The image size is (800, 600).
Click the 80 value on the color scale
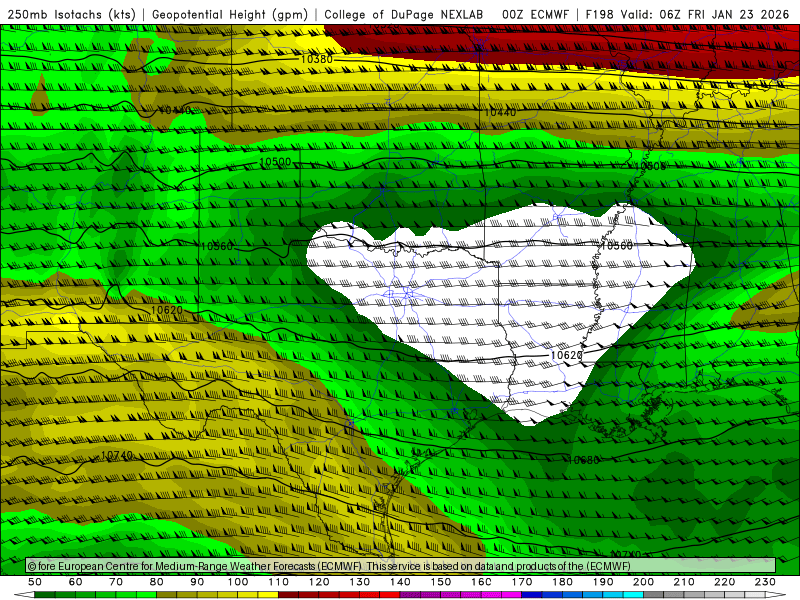[157, 582]
